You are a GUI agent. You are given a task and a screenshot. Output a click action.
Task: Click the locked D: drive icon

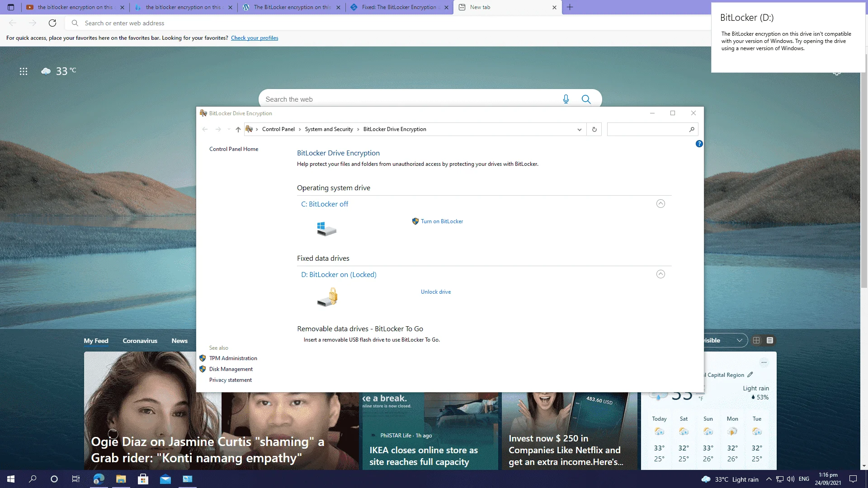pyautogui.click(x=327, y=298)
